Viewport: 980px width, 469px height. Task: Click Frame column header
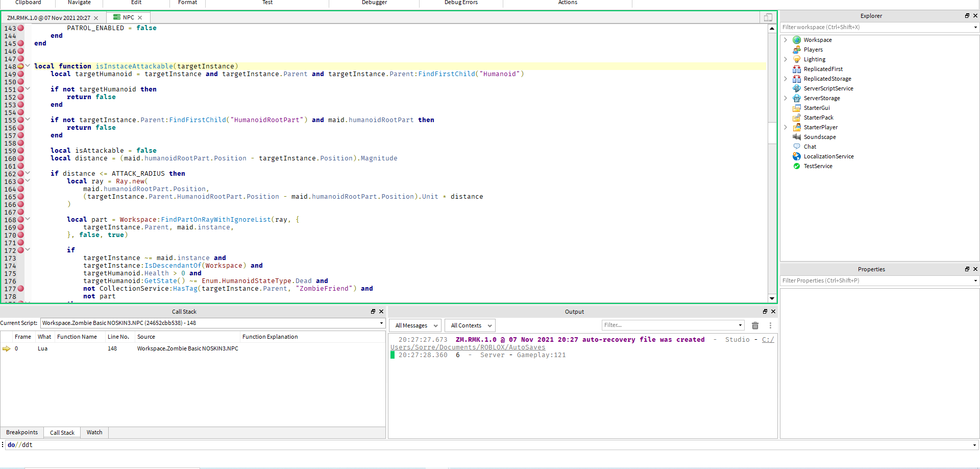tap(23, 337)
